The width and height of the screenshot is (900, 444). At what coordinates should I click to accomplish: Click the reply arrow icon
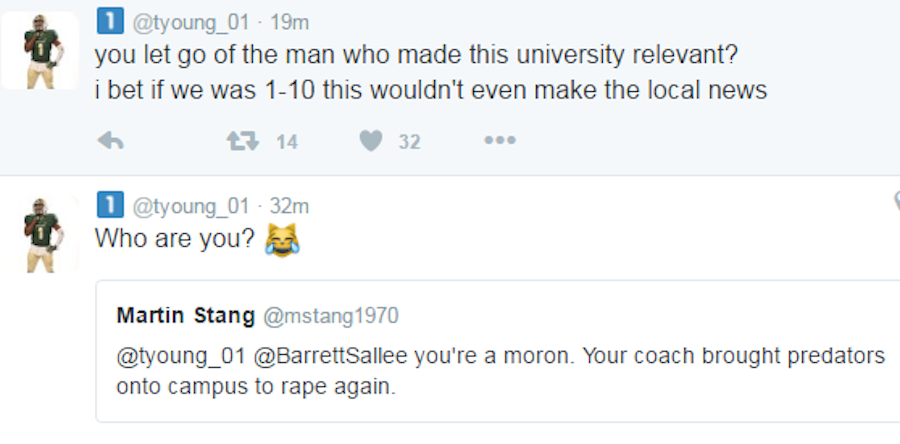[110, 141]
